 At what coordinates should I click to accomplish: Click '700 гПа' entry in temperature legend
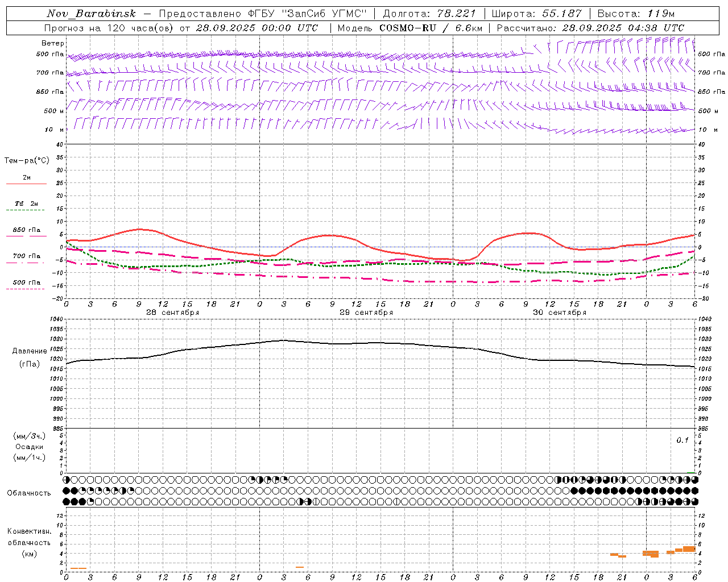pyautogui.click(x=27, y=256)
